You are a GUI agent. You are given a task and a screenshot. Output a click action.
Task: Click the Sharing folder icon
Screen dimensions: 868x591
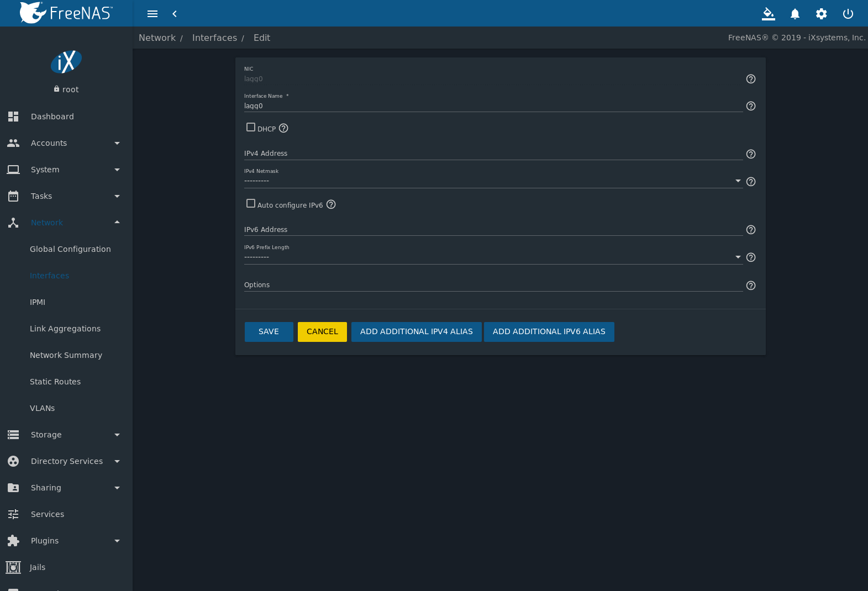tap(13, 488)
